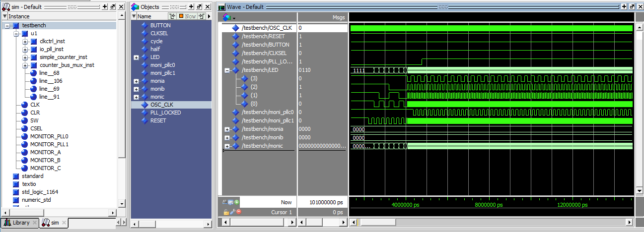644x232 pixels.
Task: Collapse the /testbench/LED signal bus
Action: tap(227, 70)
